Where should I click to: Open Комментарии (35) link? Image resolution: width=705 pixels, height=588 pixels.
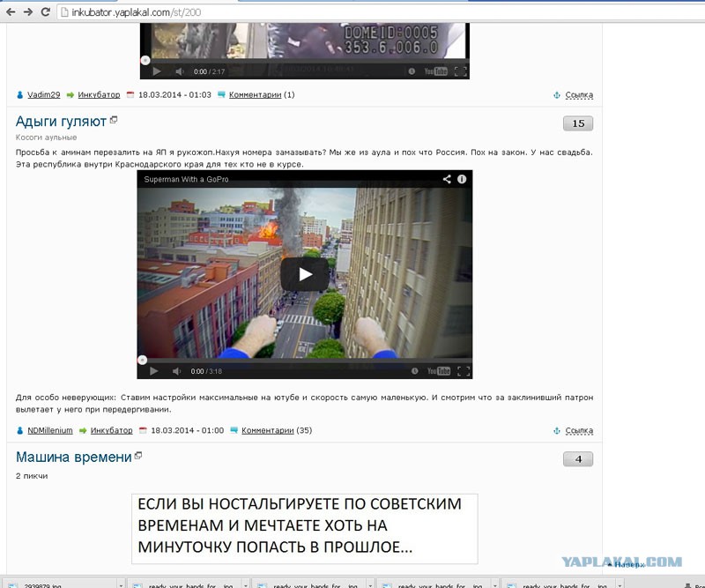click(x=268, y=430)
